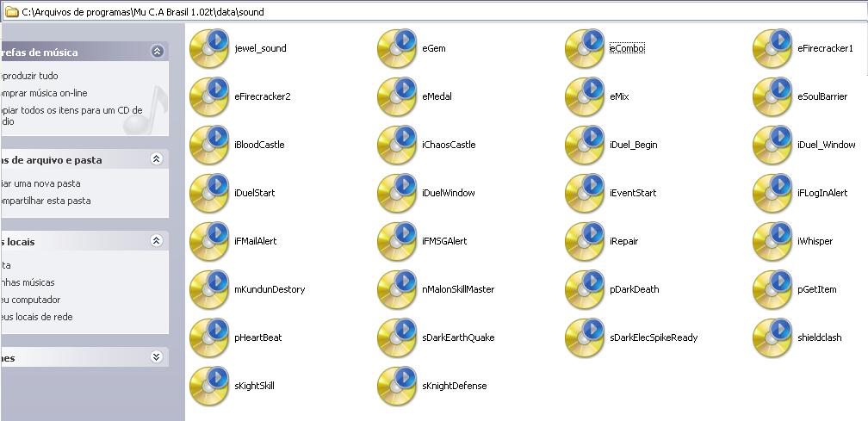Select the iWhisper sound file icon

click(772, 241)
